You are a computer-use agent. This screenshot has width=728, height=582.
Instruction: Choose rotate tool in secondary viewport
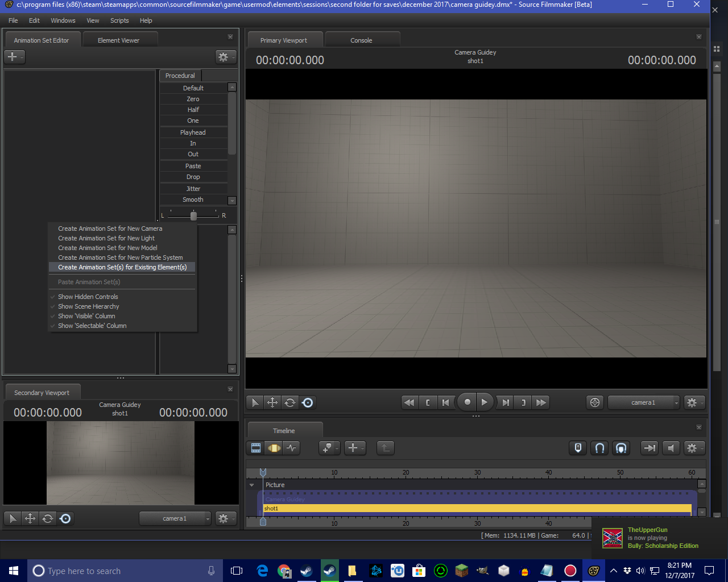(x=48, y=518)
